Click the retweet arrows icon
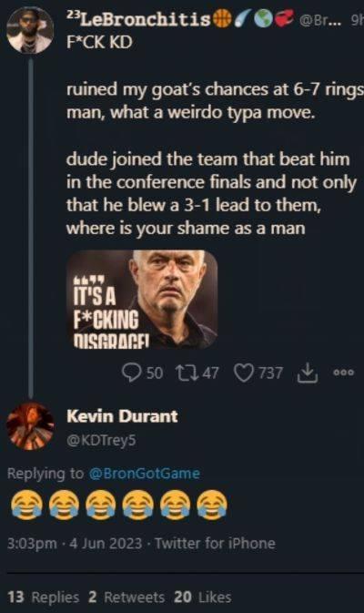 tap(185, 373)
